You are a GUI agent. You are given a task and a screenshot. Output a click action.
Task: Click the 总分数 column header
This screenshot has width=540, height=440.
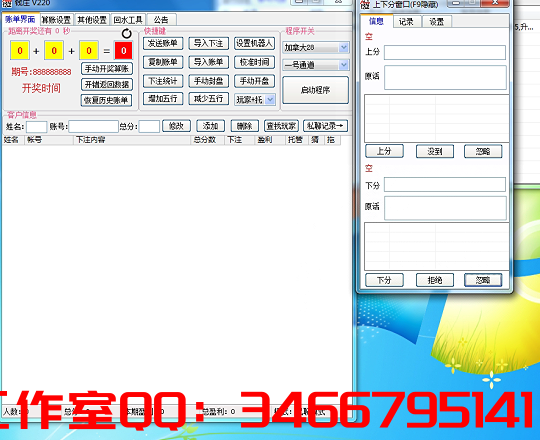[208, 140]
